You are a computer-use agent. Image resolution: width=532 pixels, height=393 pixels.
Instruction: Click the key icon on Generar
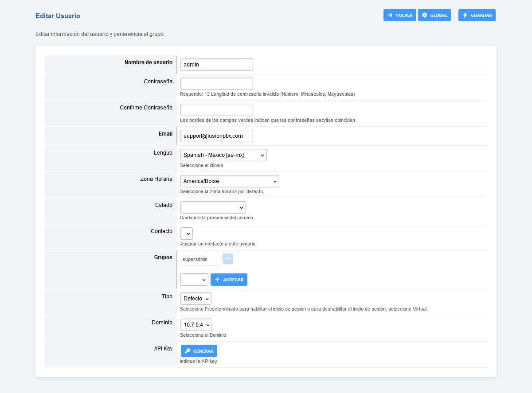pos(188,351)
